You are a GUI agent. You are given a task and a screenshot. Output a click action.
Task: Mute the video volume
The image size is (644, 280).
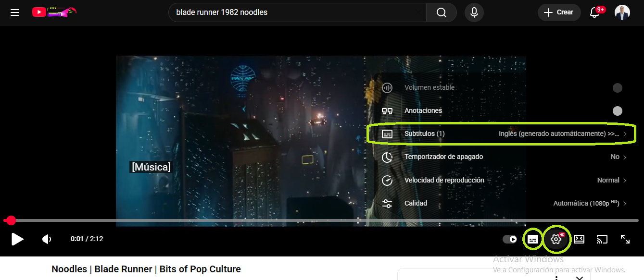coord(47,239)
